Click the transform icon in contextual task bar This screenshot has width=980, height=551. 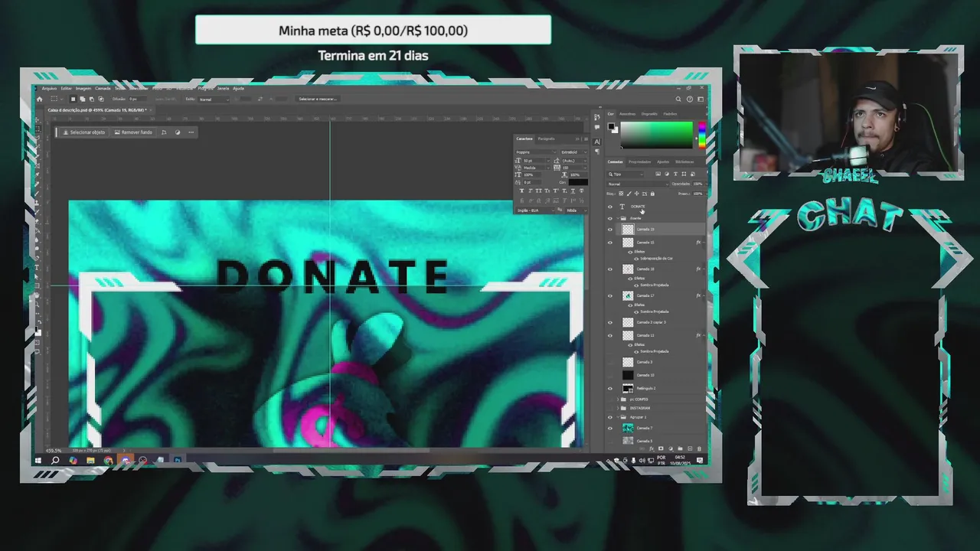click(164, 132)
